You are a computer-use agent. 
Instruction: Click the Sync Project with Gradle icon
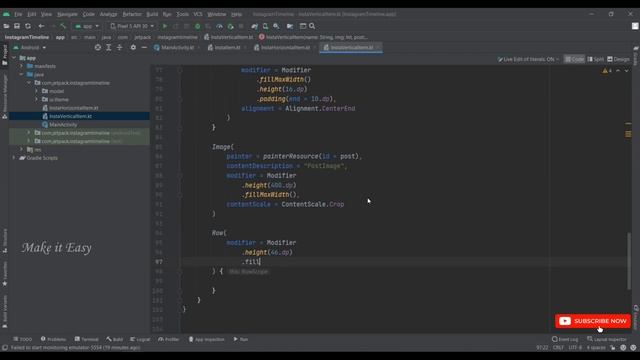click(255, 26)
